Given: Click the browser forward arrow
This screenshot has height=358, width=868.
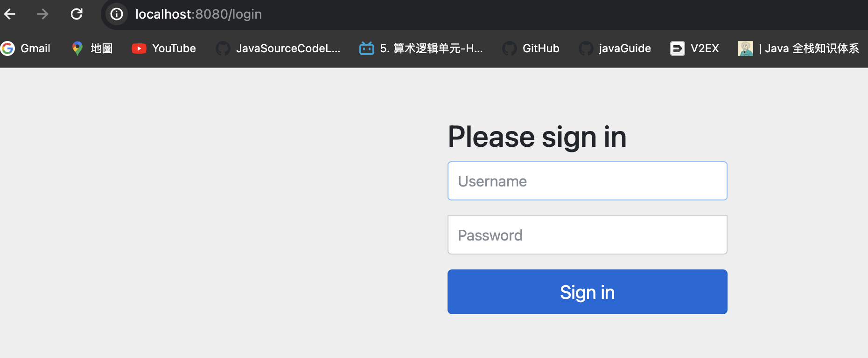Looking at the screenshot, I should [43, 14].
